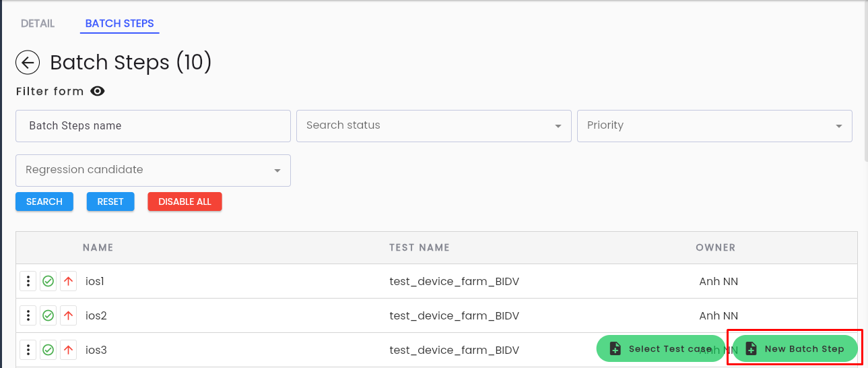The image size is (868, 368).
Task: Expand the Regression candidate dropdown
Action: (x=153, y=171)
